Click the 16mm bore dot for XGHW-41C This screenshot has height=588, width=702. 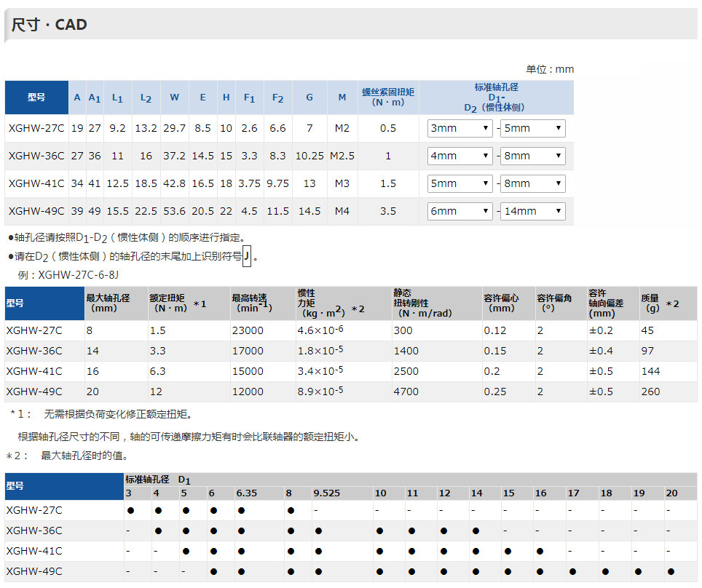[540, 552]
